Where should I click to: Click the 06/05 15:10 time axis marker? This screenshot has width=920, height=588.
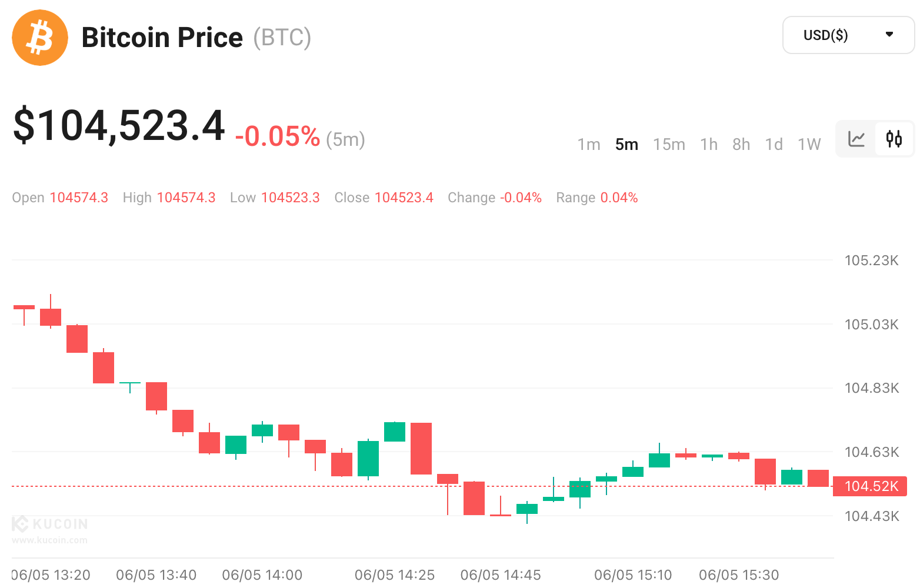tap(633, 575)
